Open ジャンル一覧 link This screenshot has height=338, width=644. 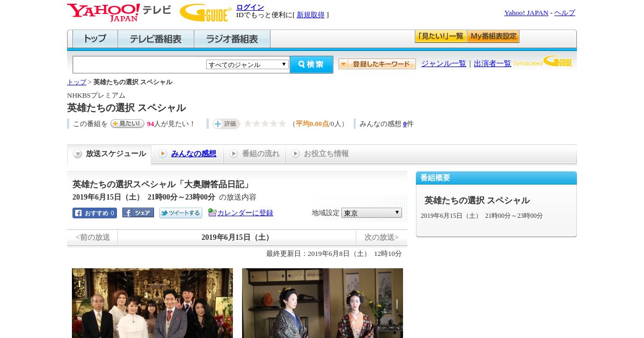click(444, 64)
